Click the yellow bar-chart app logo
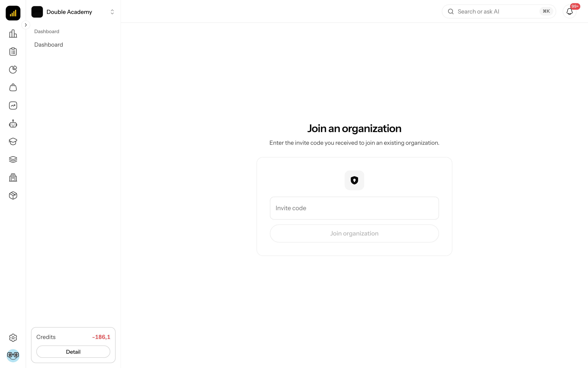The image size is (588, 368). point(13,13)
